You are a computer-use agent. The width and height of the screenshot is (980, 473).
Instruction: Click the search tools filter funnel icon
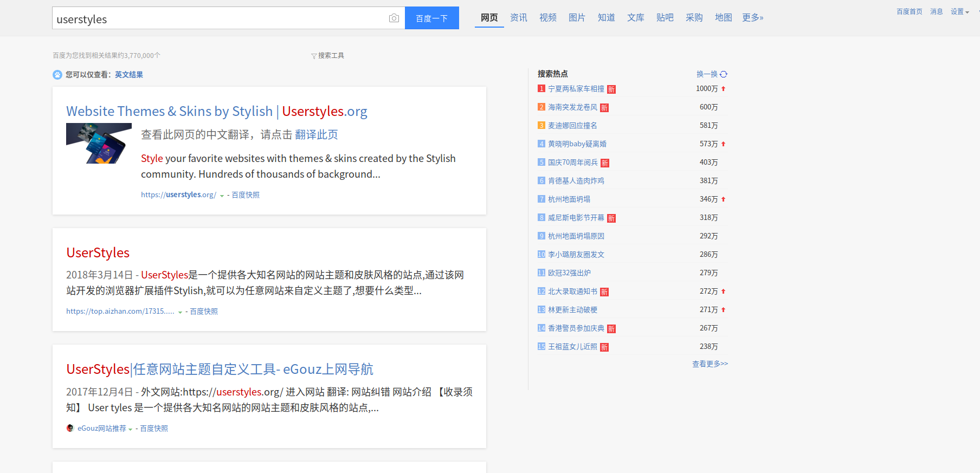point(314,56)
